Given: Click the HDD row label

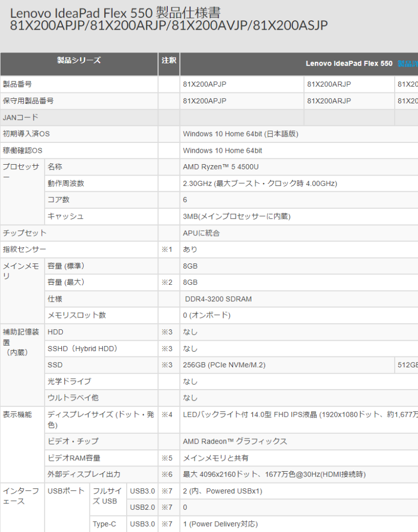Looking at the screenshot, I should [x=55, y=332].
